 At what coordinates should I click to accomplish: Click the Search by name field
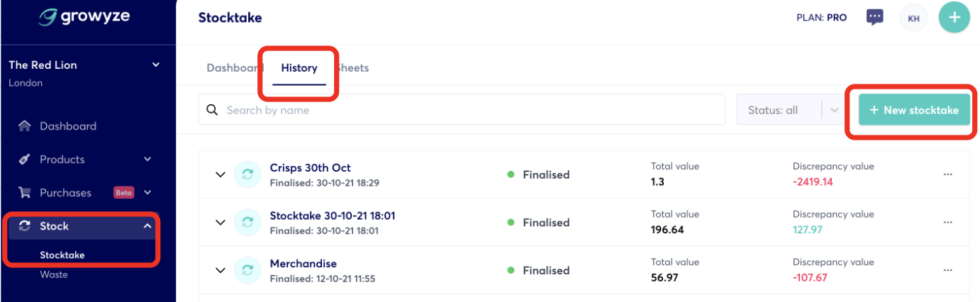click(461, 110)
